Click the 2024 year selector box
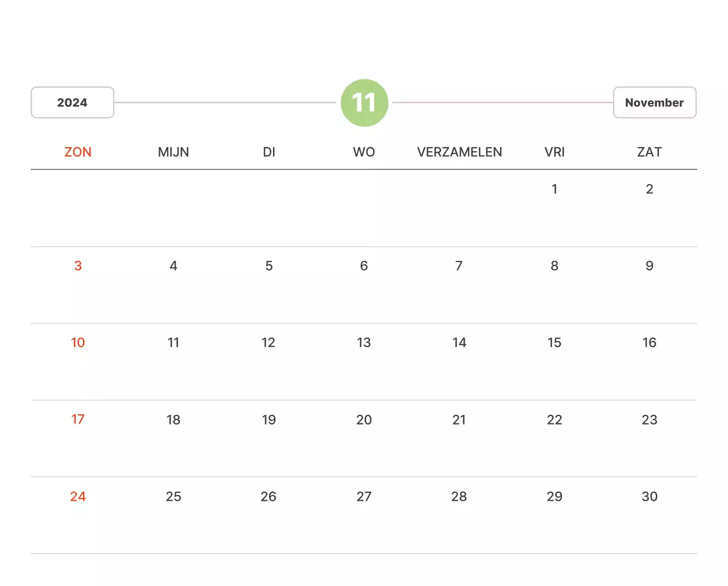 [x=72, y=102]
